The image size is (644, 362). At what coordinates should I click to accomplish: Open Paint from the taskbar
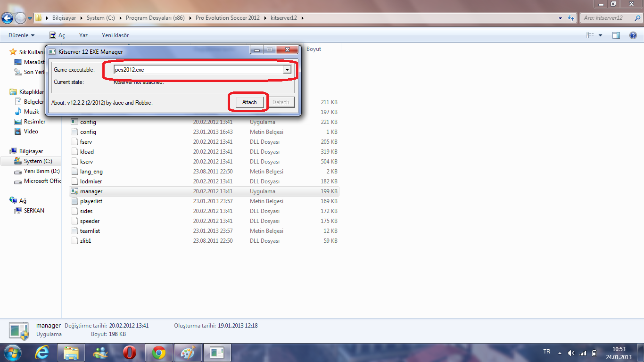pos(188,353)
